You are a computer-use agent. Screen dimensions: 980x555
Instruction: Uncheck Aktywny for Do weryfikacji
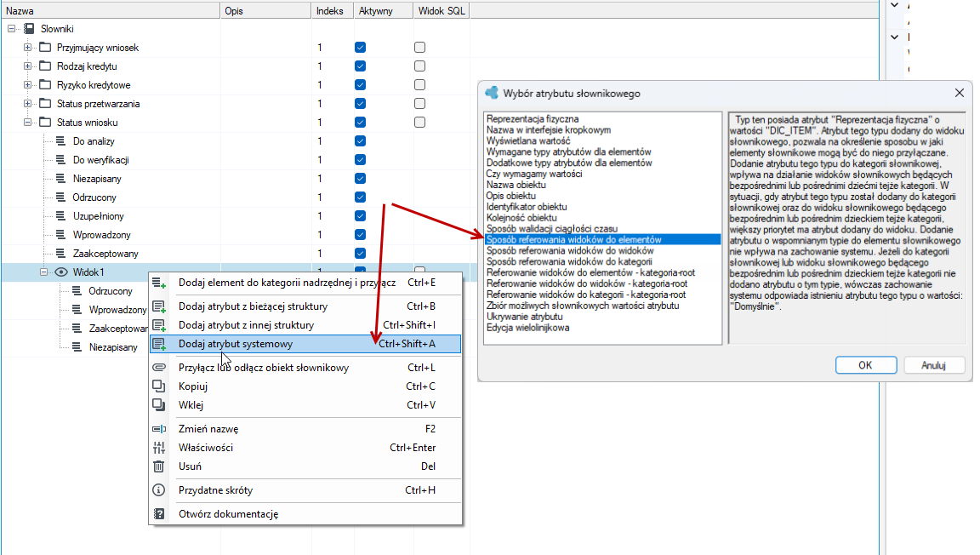[360, 160]
